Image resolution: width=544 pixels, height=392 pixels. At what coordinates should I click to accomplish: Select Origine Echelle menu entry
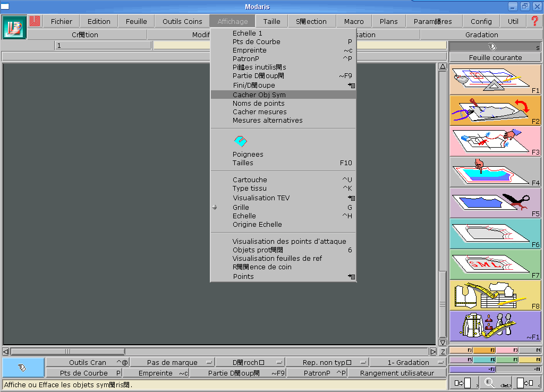(284, 225)
